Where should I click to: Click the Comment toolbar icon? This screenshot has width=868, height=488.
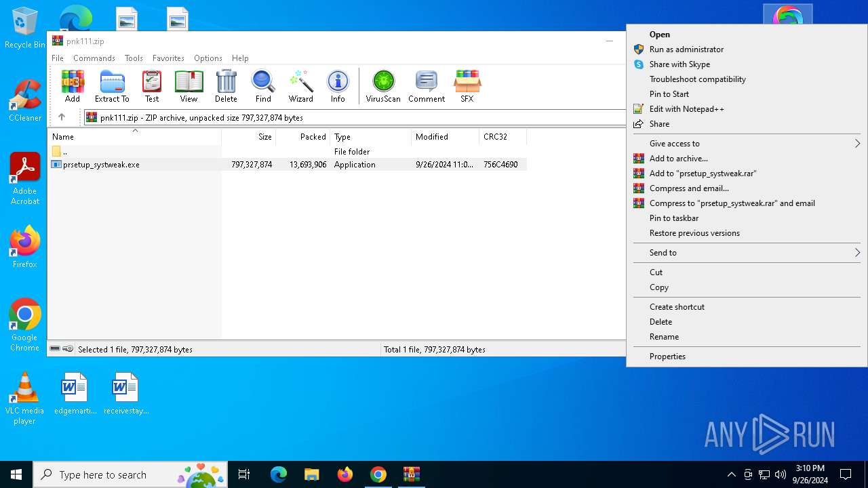point(427,86)
